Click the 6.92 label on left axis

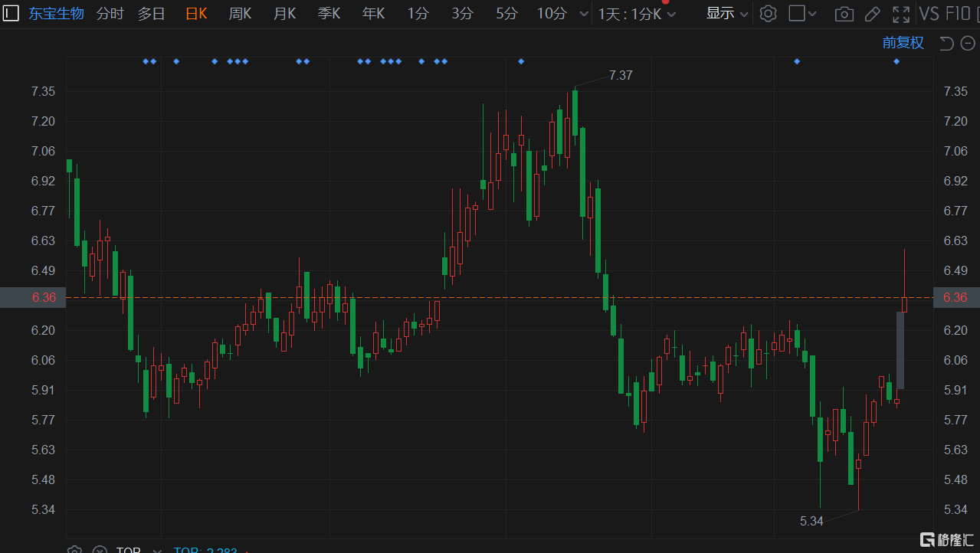pyautogui.click(x=44, y=181)
